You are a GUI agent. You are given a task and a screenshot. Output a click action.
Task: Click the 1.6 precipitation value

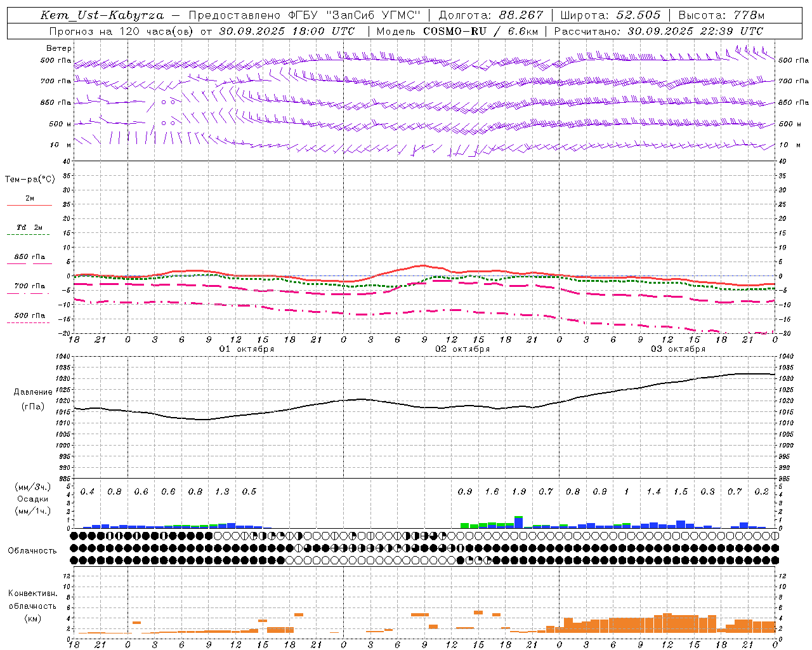[492, 492]
